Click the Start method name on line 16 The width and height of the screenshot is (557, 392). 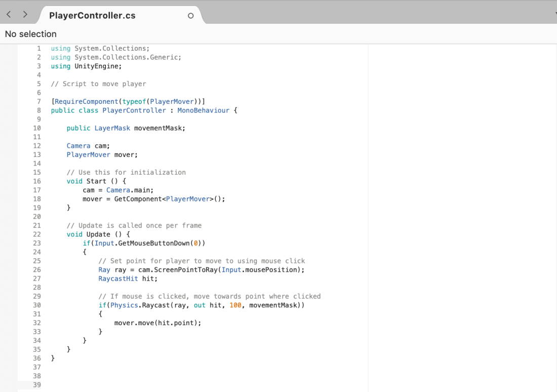tap(96, 181)
